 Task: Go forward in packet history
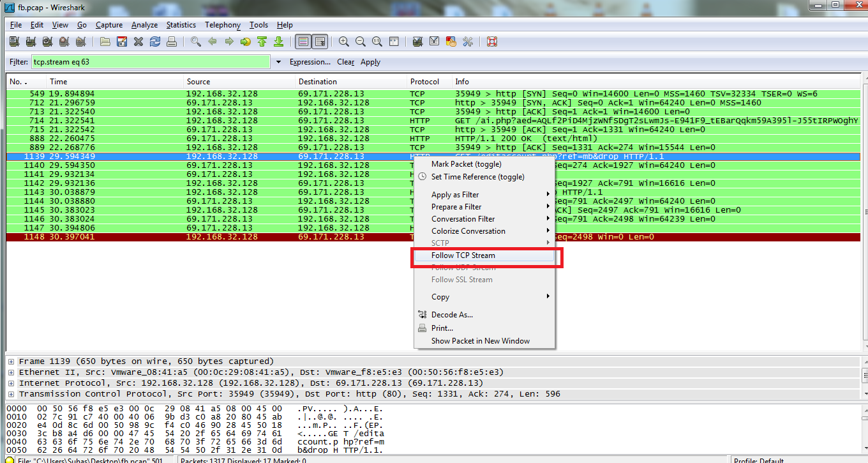pyautogui.click(x=229, y=42)
